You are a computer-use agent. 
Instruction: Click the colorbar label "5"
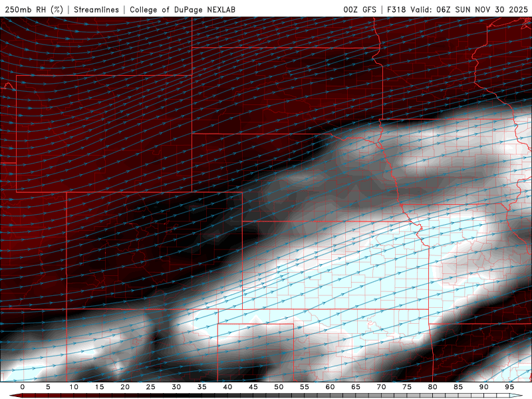pyautogui.click(x=48, y=387)
